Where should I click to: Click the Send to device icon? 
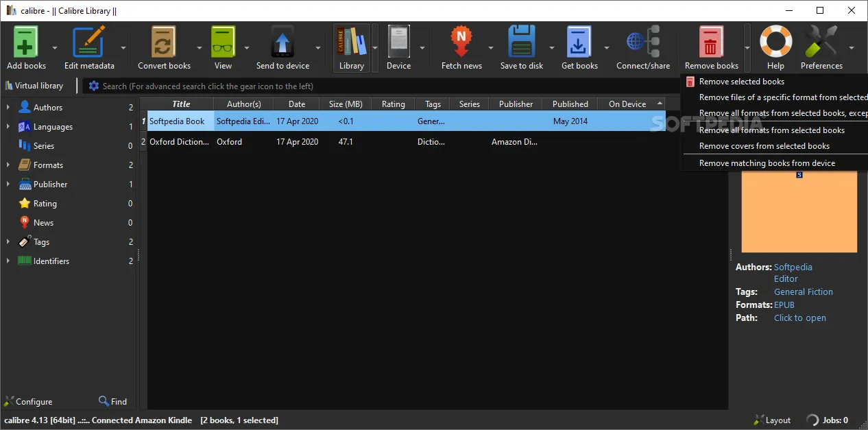[x=282, y=43]
